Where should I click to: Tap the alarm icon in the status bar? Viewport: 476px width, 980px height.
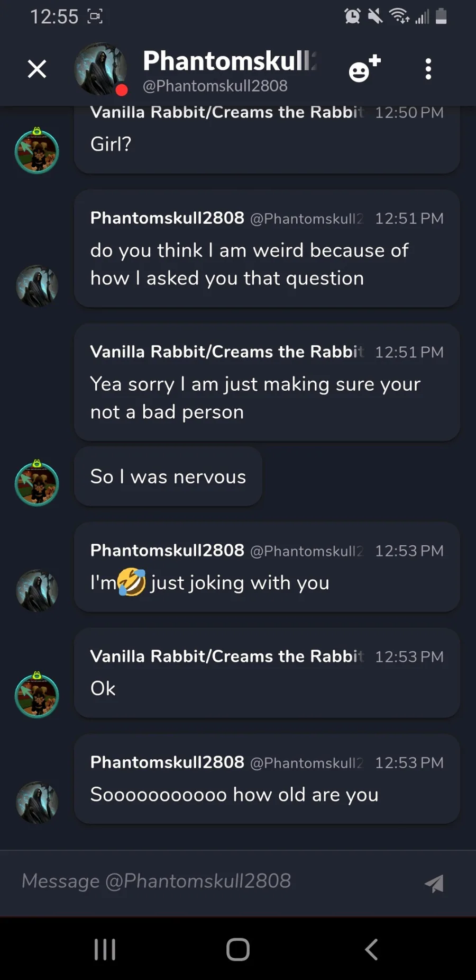[352, 16]
